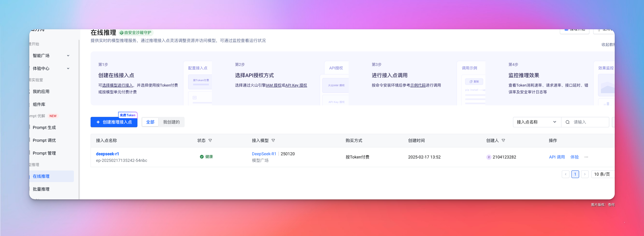Open the three-dot more actions menu
644x236 pixels.
pos(586,157)
